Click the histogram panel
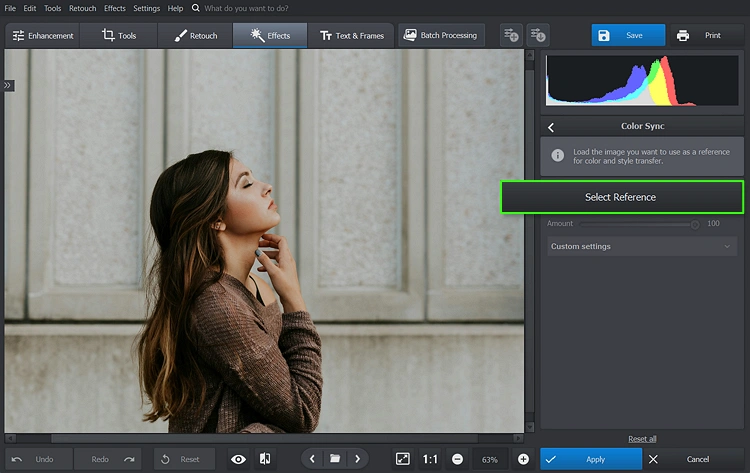750x473 pixels. point(642,80)
